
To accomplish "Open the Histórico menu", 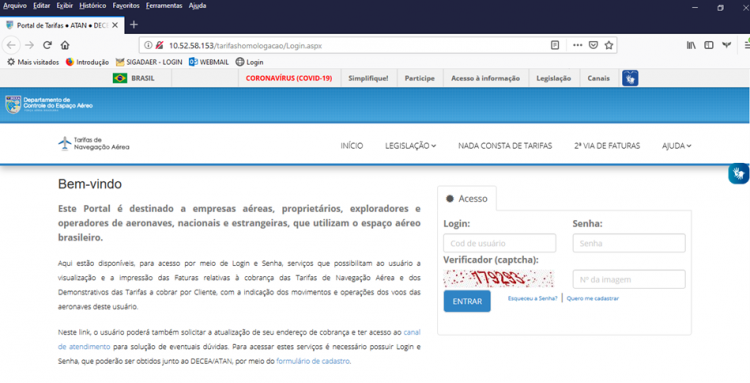I will pos(93,6).
